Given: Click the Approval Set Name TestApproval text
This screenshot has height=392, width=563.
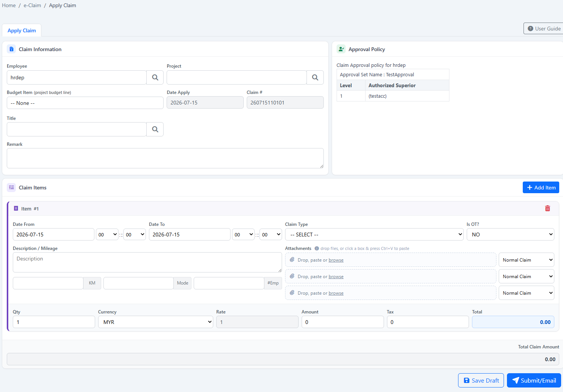Looking at the screenshot, I should tap(377, 74).
